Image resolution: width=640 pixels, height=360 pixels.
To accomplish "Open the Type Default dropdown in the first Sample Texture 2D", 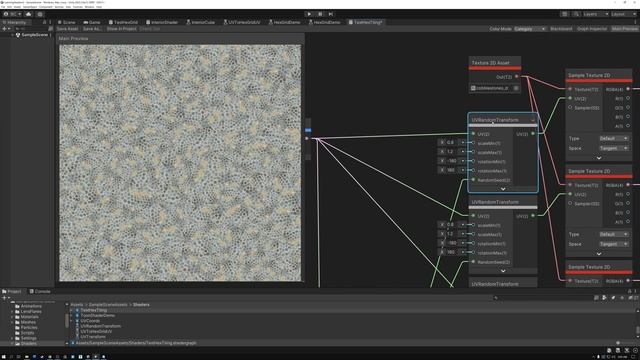I will tap(614, 138).
